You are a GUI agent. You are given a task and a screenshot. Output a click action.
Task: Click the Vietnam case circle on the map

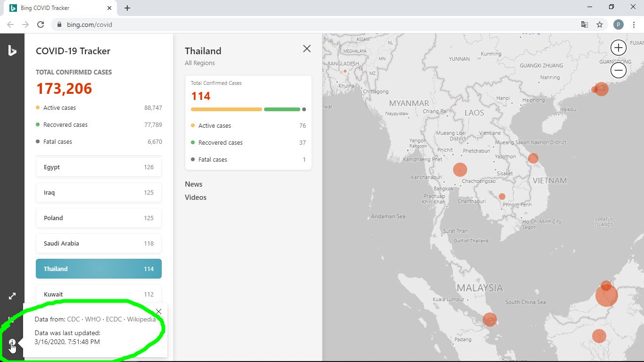pos(533,158)
